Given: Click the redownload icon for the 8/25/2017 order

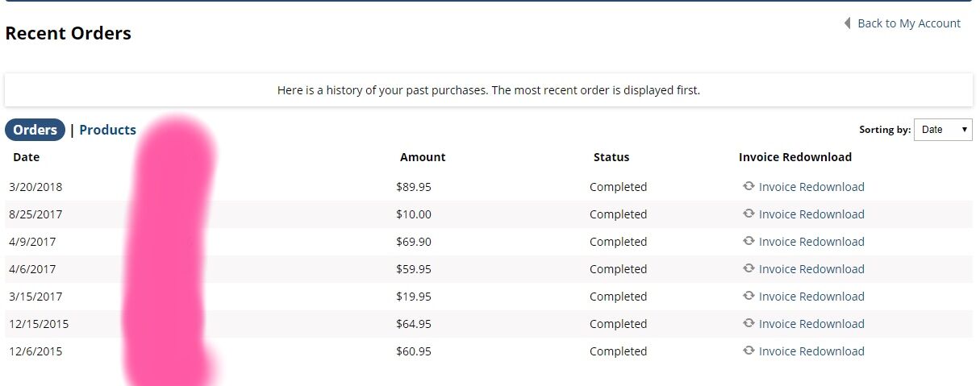Looking at the screenshot, I should [749, 214].
